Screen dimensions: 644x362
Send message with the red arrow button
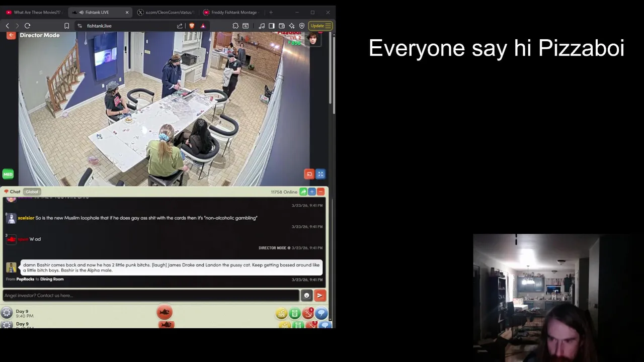pos(319,295)
